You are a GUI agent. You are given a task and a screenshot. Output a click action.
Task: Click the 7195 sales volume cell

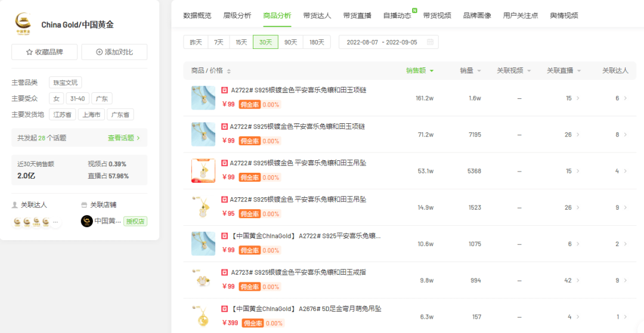click(x=474, y=135)
